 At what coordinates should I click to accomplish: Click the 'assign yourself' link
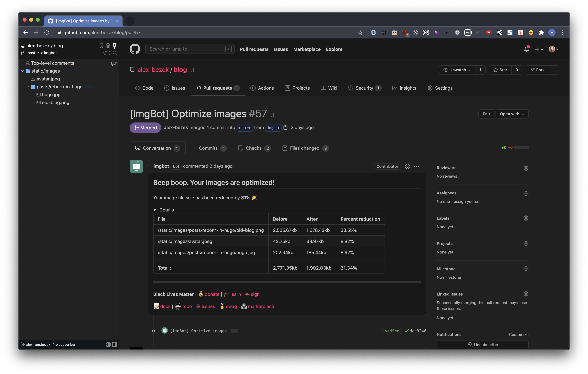468,202
